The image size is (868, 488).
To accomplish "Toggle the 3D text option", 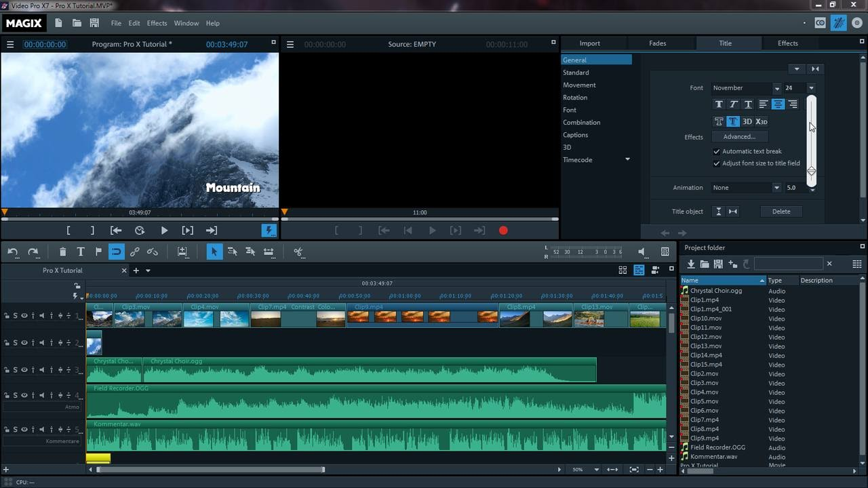I will (747, 122).
